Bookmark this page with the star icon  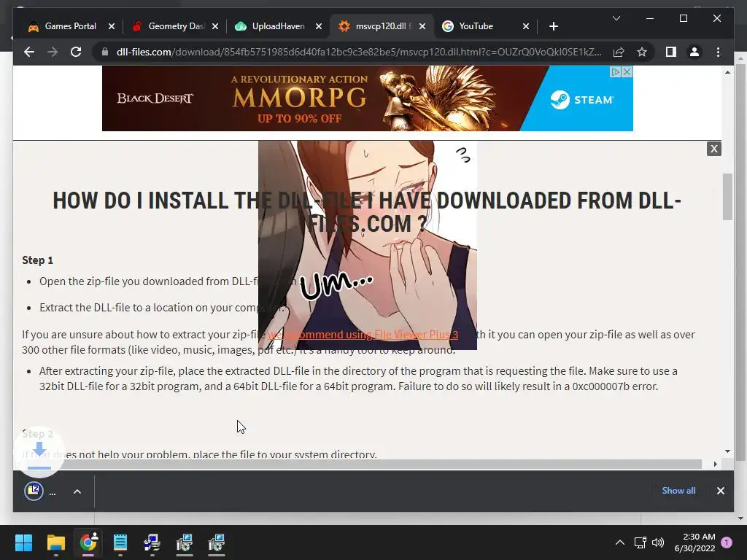642,52
